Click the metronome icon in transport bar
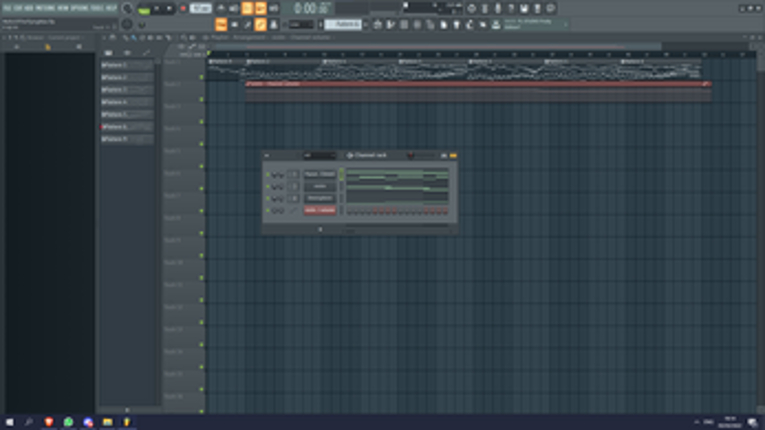Screen dimensions: 765x430 click(221, 8)
